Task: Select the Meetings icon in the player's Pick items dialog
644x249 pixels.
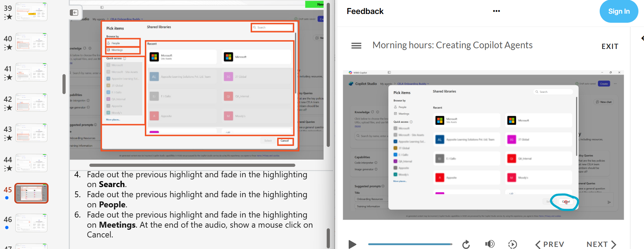Action: tap(395, 114)
